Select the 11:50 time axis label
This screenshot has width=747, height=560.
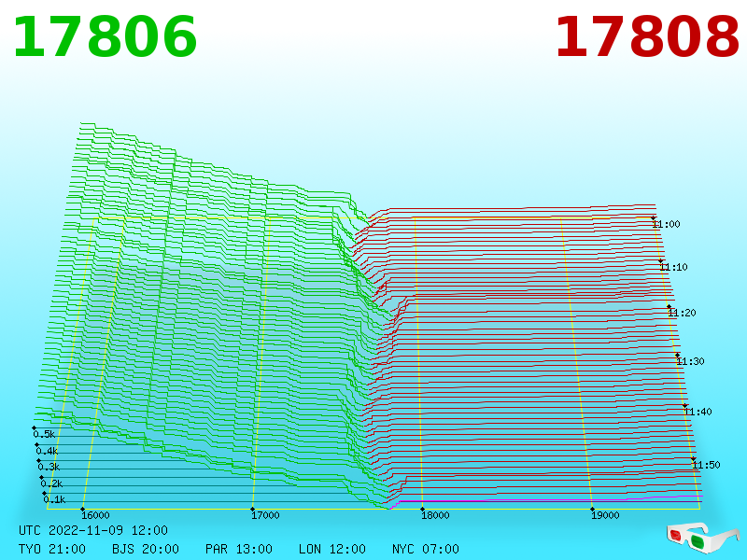click(x=706, y=465)
